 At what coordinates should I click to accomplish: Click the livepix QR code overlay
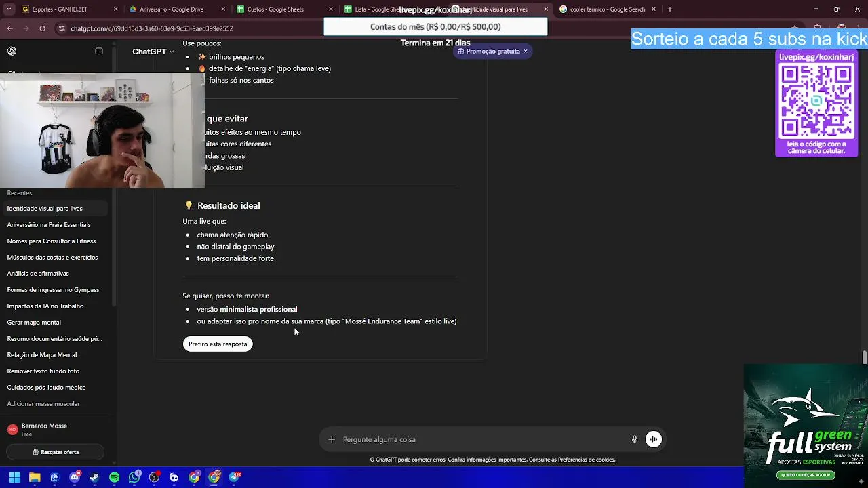816,102
